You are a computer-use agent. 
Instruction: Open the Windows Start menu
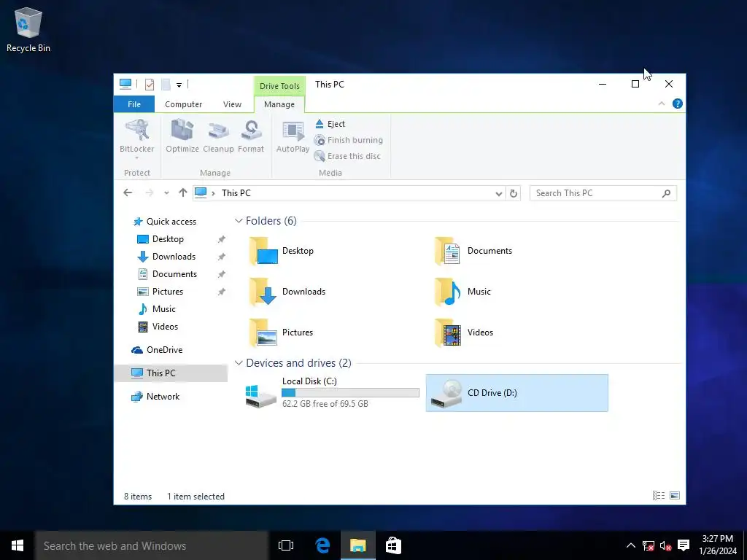(18, 545)
